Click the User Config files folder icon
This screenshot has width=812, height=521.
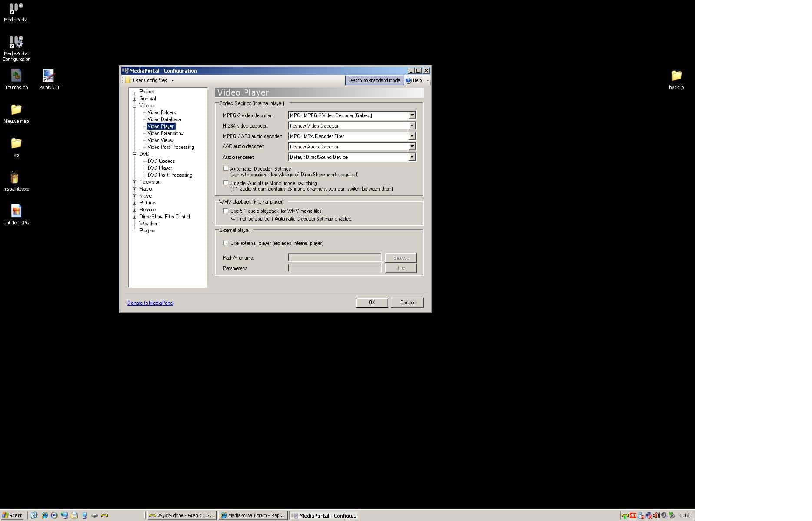(x=128, y=80)
